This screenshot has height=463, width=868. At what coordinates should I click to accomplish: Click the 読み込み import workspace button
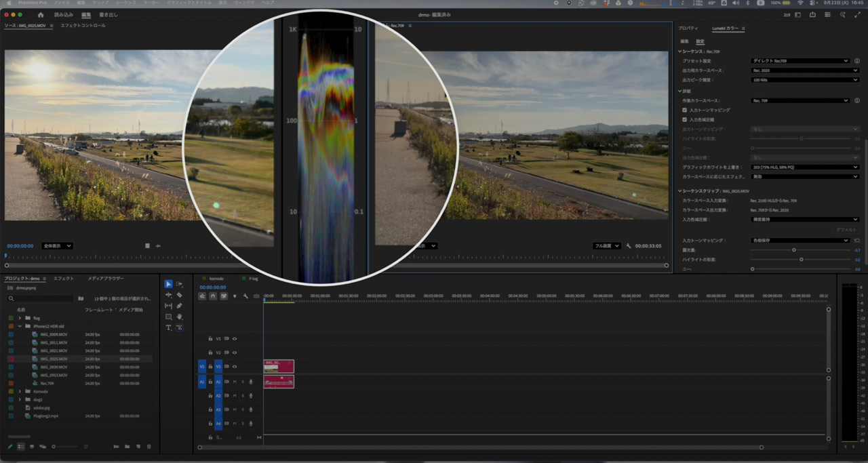64,14
